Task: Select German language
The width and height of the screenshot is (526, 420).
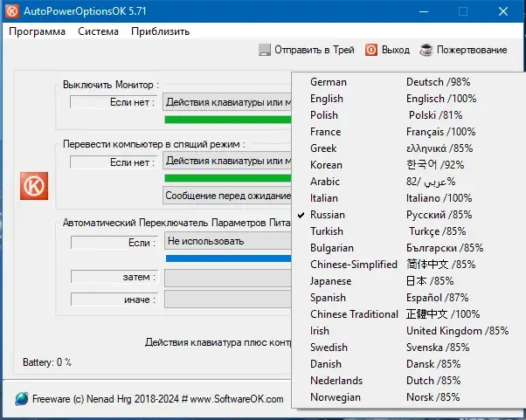Action: [408, 82]
